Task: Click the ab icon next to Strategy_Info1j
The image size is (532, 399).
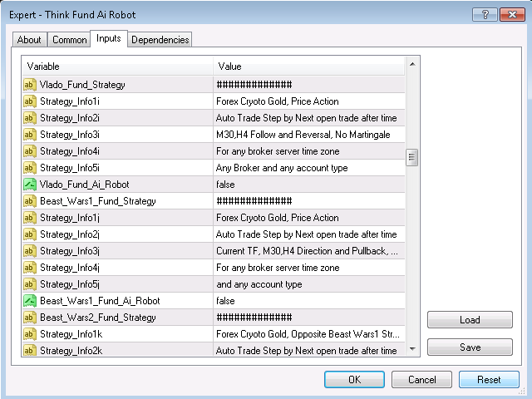Action: click(30, 218)
